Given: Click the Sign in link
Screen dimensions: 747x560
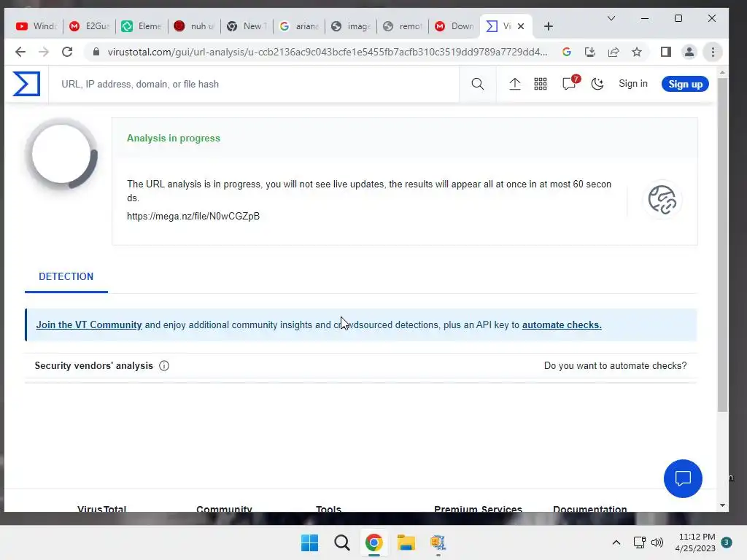Looking at the screenshot, I should (x=632, y=84).
